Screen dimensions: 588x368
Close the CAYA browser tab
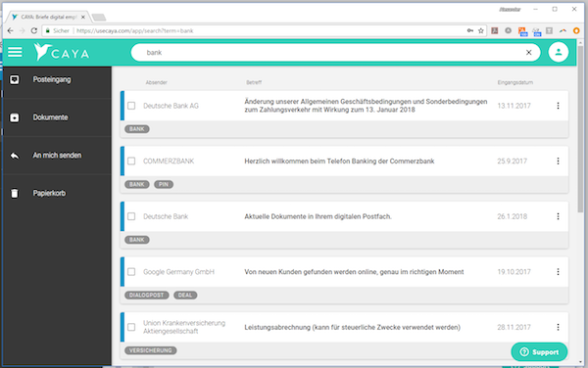click(x=83, y=17)
